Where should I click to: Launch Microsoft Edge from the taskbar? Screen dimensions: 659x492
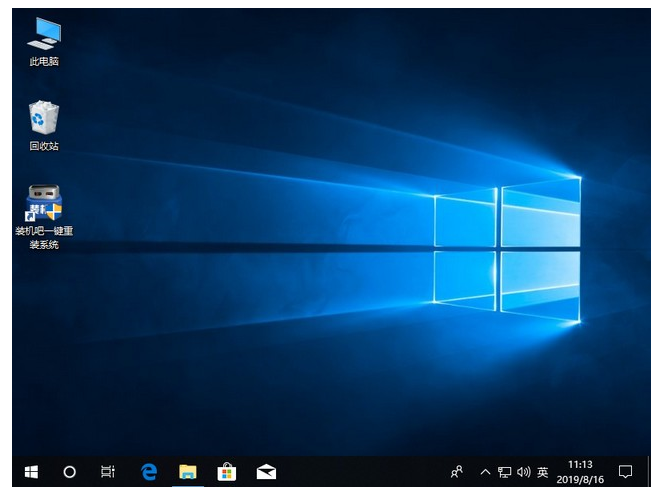pyautogui.click(x=149, y=471)
